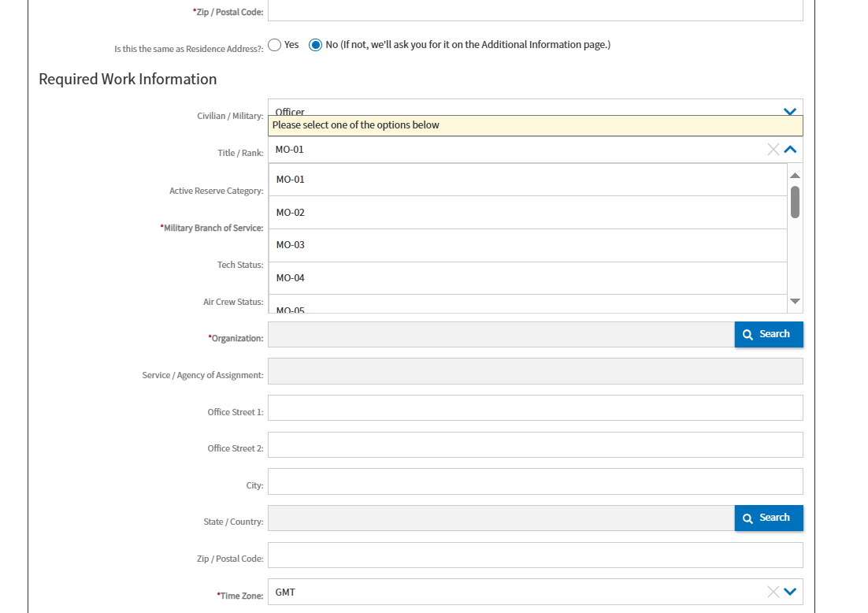Click the work Zip / Postal Code field

click(535, 555)
